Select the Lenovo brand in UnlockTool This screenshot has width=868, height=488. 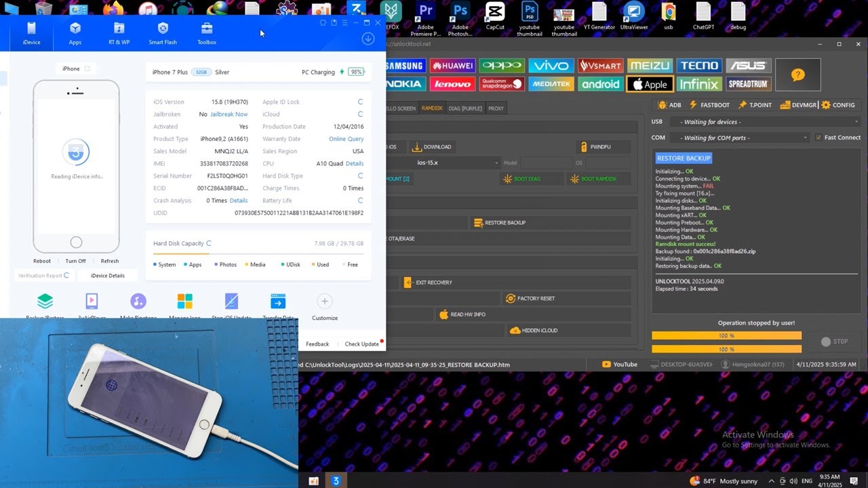pos(452,84)
